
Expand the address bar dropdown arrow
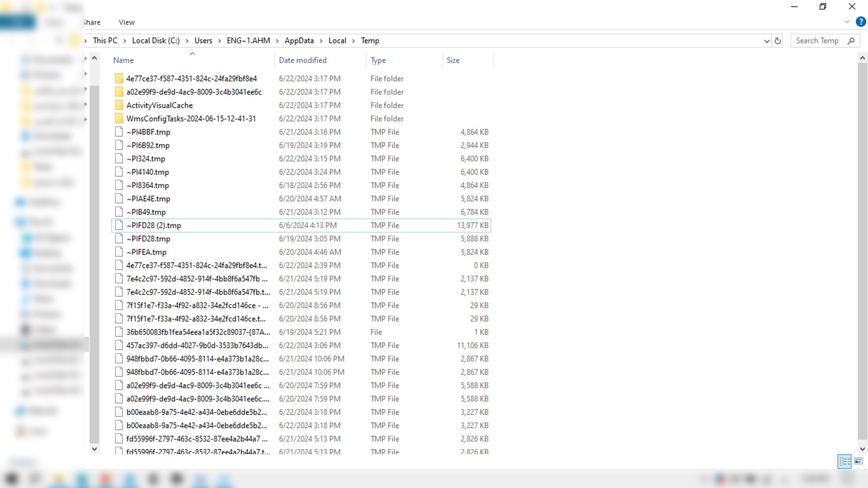coord(766,41)
